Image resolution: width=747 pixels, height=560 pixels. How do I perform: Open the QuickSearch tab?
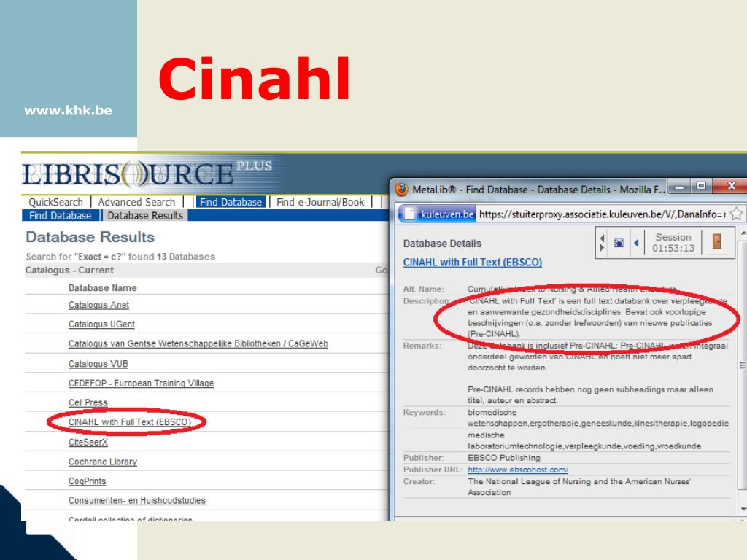(x=55, y=202)
